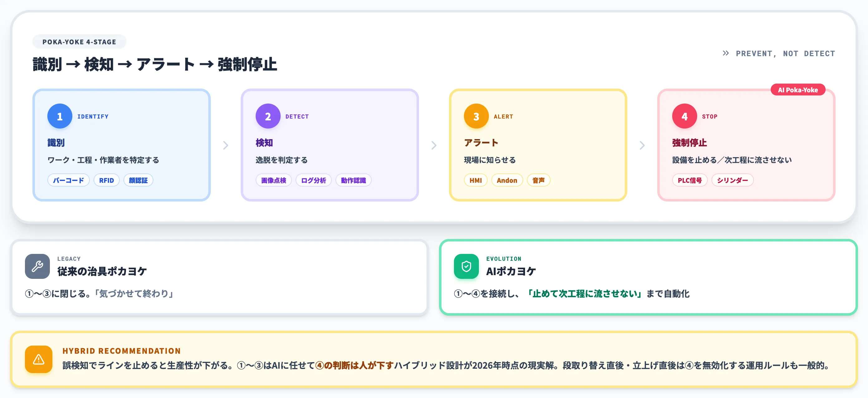Click the EVOLUTION label

pos(504,259)
